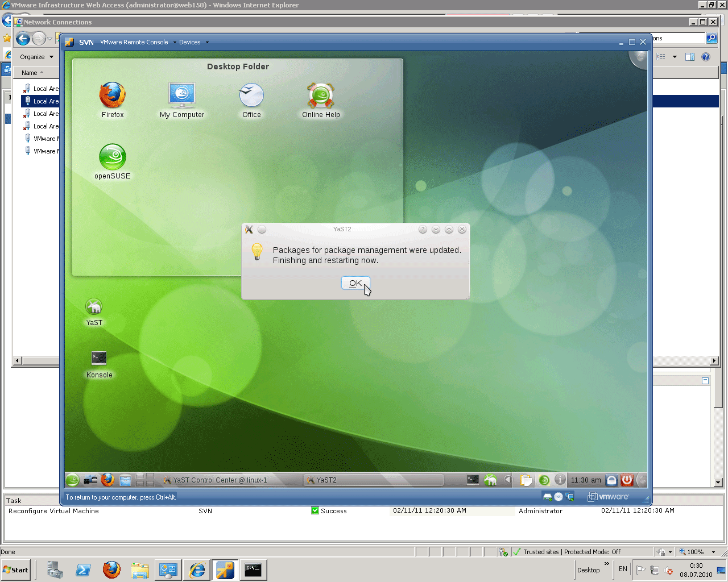Viewport: 728px width, 582px height.
Task: Switch to YaST2 task in KDE panel
Action: pyautogui.click(x=373, y=480)
